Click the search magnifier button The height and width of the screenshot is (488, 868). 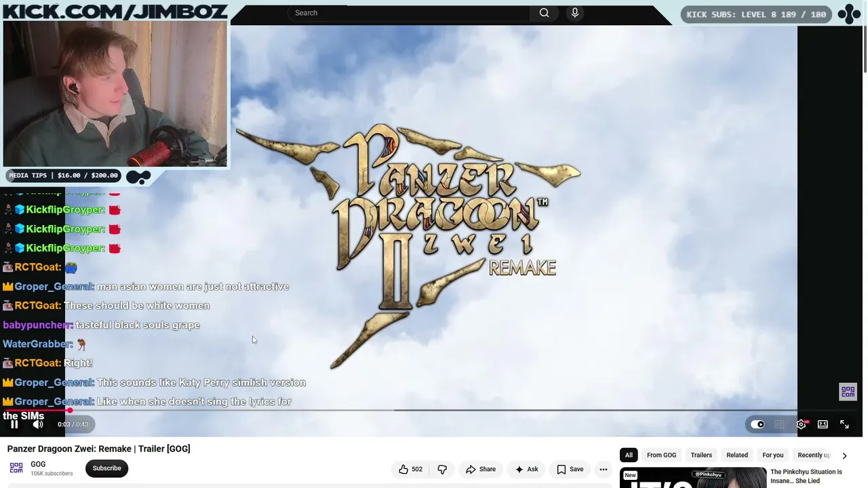click(x=544, y=13)
